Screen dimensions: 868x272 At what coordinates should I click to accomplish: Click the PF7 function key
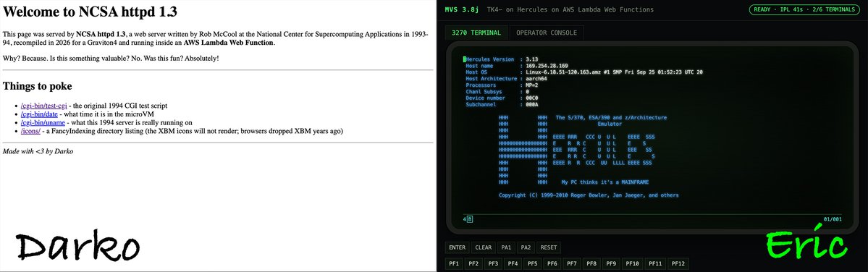point(572,264)
